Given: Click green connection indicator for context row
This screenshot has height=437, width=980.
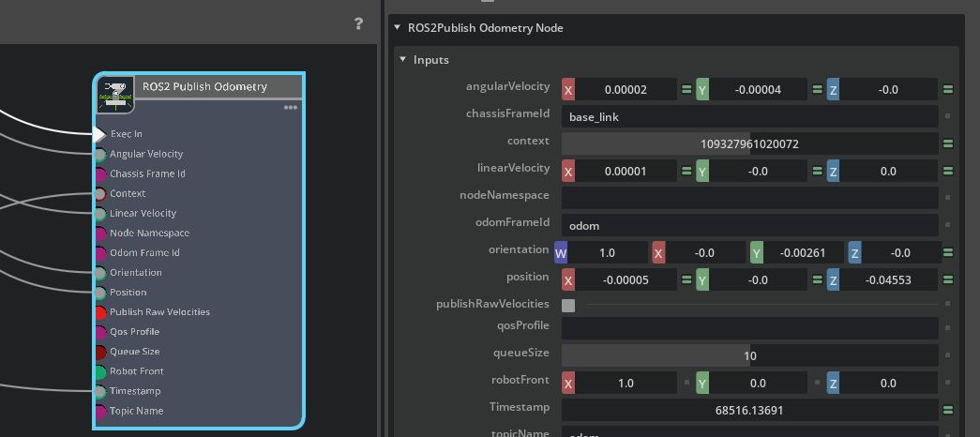Looking at the screenshot, I should [x=947, y=143].
